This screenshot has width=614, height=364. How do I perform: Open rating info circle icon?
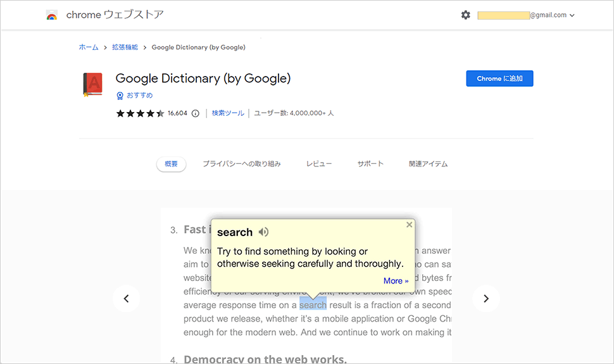pos(196,113)
